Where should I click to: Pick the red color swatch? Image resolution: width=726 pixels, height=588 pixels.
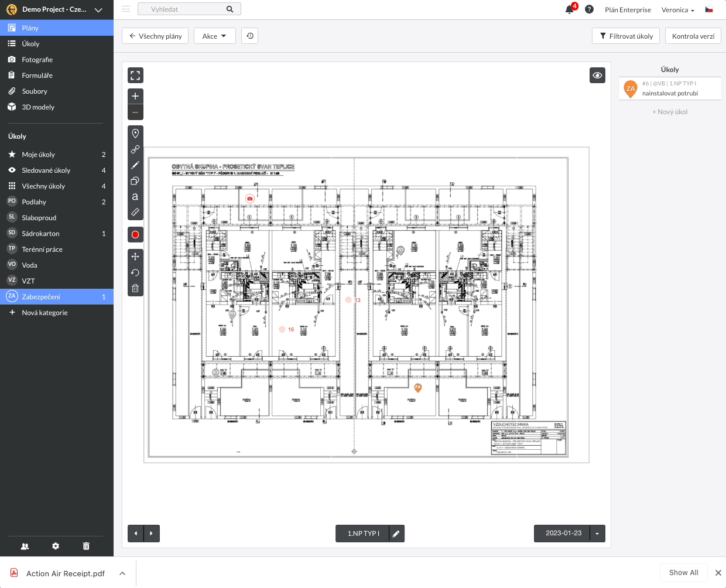[135, 235]
